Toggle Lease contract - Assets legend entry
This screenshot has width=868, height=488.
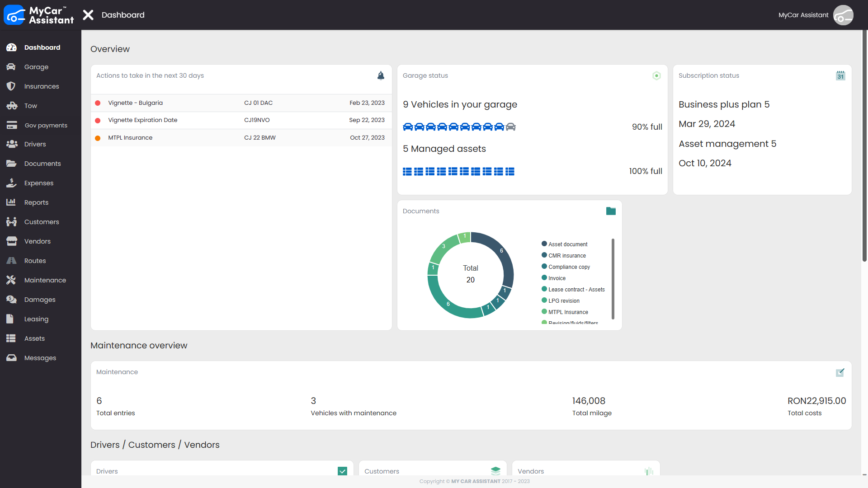coord(573,289)
